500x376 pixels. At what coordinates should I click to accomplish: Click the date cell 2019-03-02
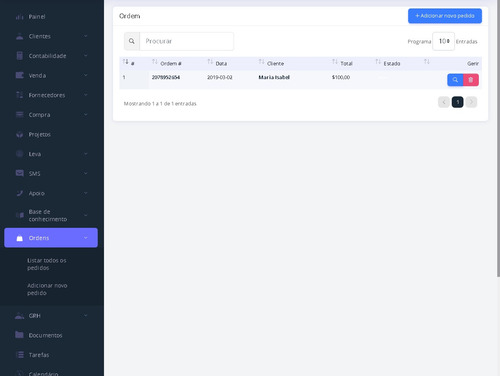[220, 77]
